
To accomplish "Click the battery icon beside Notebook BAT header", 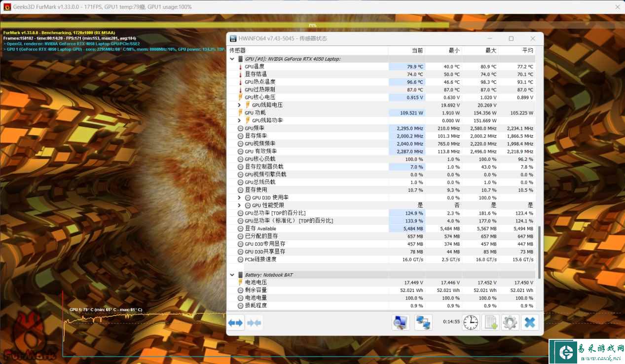I will (241, 275).
